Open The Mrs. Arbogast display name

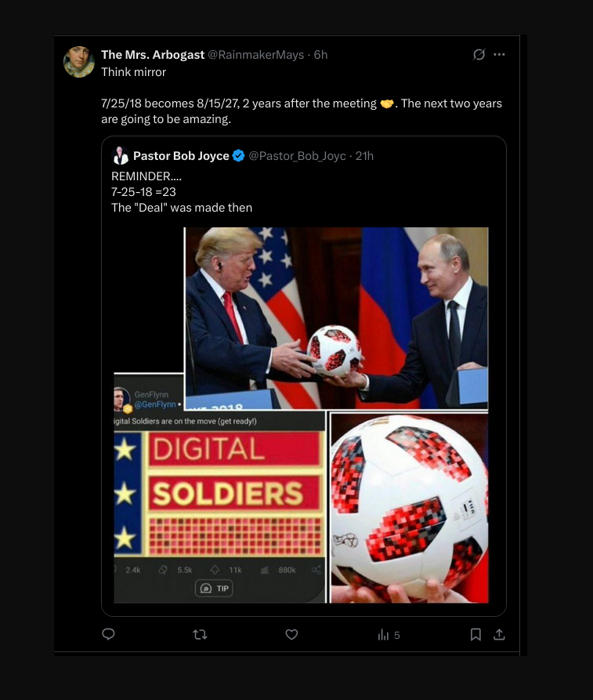click(x=153, y=54)
